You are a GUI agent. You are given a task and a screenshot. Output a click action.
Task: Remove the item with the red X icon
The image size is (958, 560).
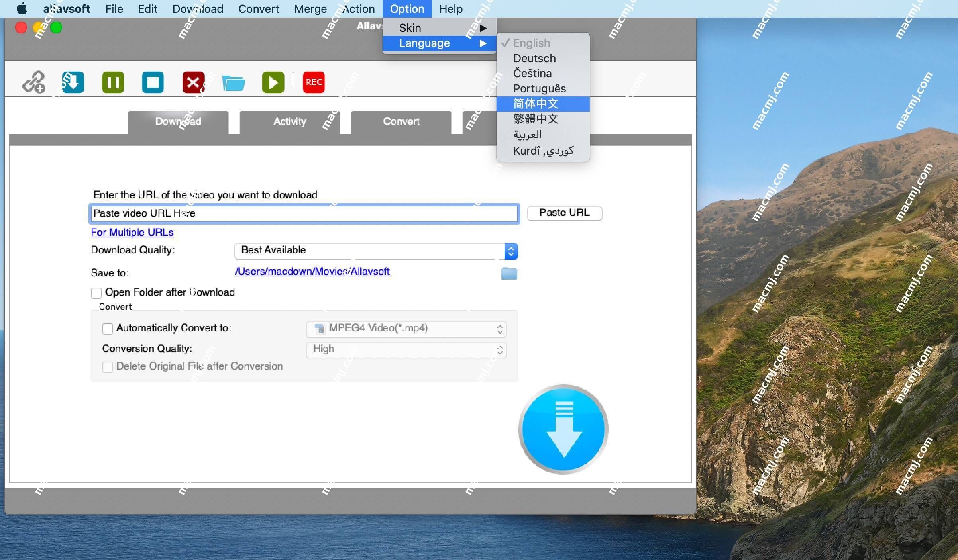pyautogui.click(x=193, y=82)
